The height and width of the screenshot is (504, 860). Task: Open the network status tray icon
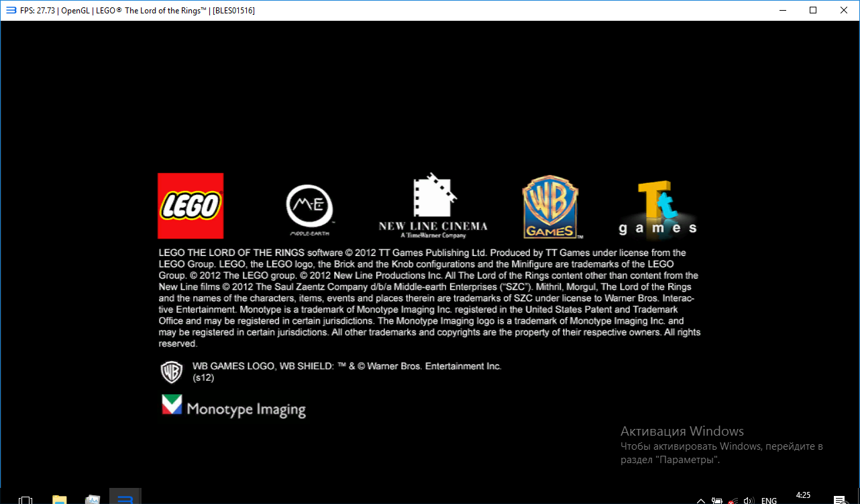(x=733, y=500)
